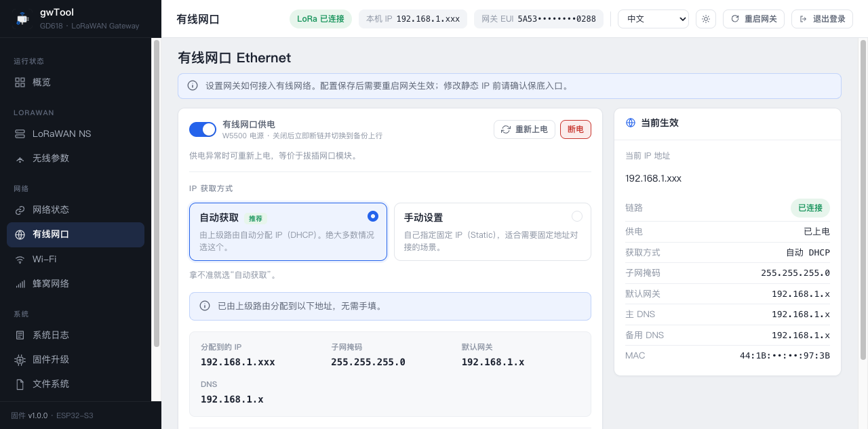Click the refresh icon in 重新上电 button
Screen dimensions: 868x429
[506, 129]
